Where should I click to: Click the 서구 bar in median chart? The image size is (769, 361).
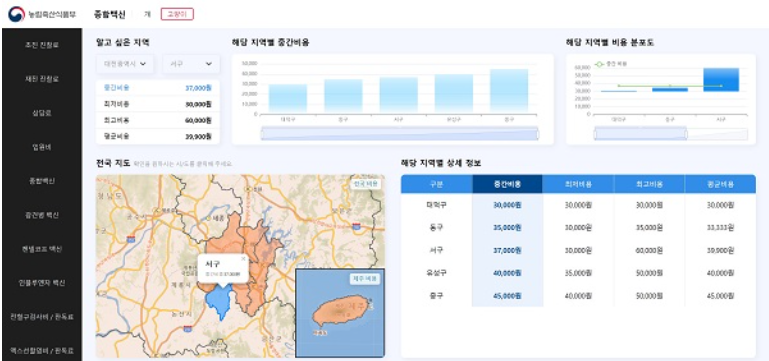coord(399,95)
